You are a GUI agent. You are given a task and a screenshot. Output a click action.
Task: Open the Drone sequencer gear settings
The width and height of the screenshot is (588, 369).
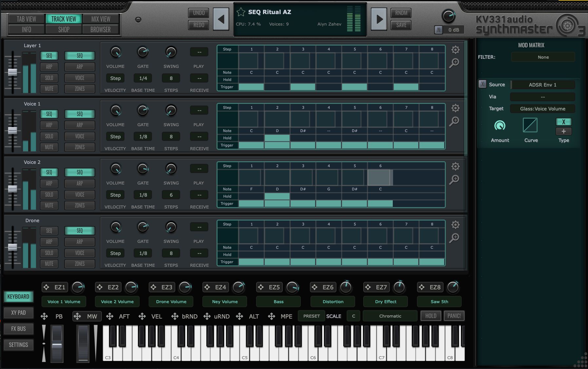455,225
